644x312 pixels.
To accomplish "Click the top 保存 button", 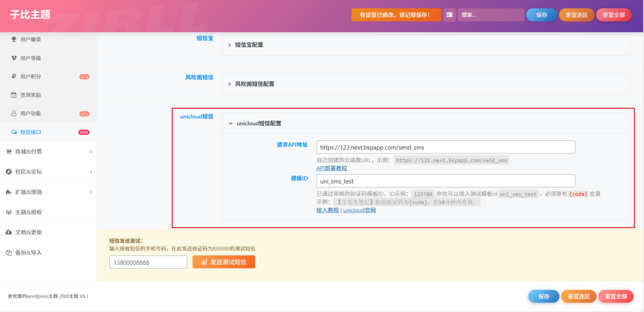I will 541,14.
